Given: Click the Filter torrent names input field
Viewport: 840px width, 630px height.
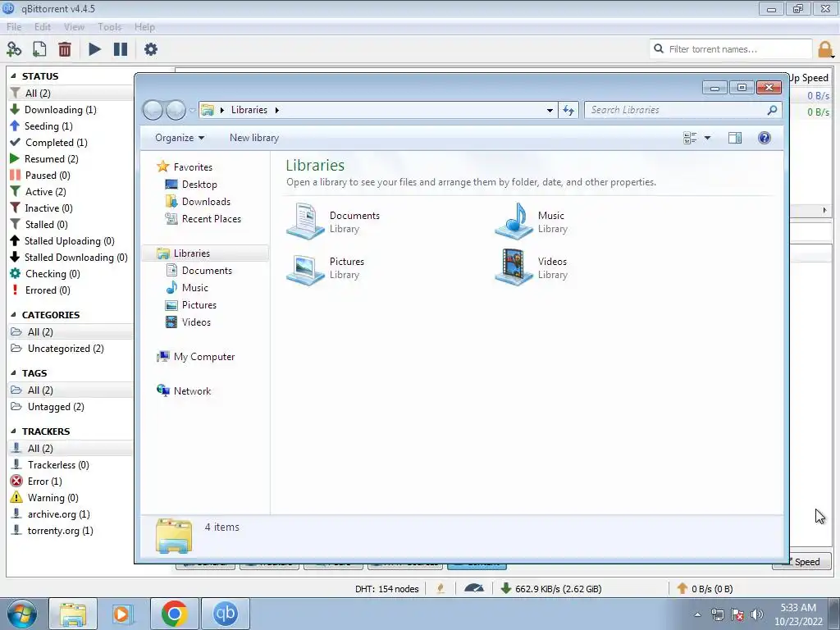Looking at the screenshot, I should pos(731,49).
